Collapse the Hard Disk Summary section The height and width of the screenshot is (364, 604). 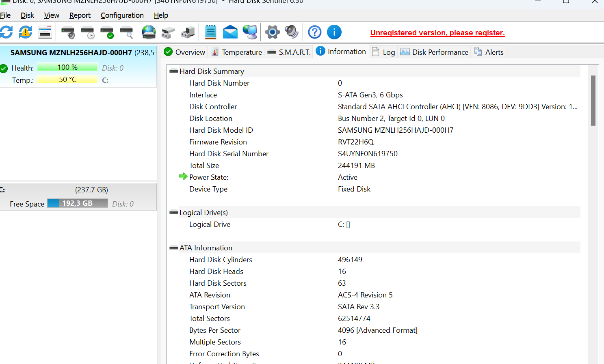point(174,71)
